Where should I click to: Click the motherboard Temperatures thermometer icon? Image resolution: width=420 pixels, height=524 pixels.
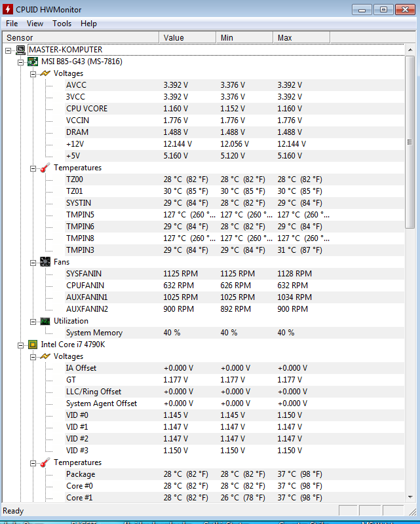pyautogui.click(x=45, y=168)
